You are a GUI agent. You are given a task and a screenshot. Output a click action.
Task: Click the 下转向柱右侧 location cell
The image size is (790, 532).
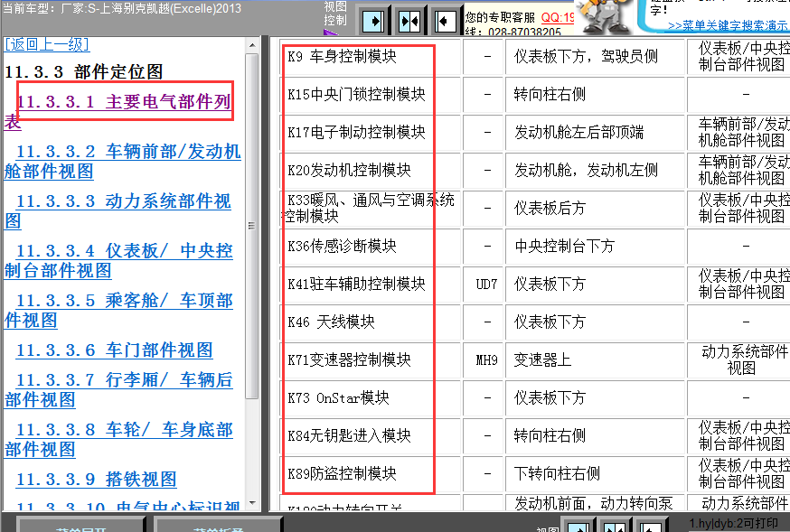(x=595, y=474)
